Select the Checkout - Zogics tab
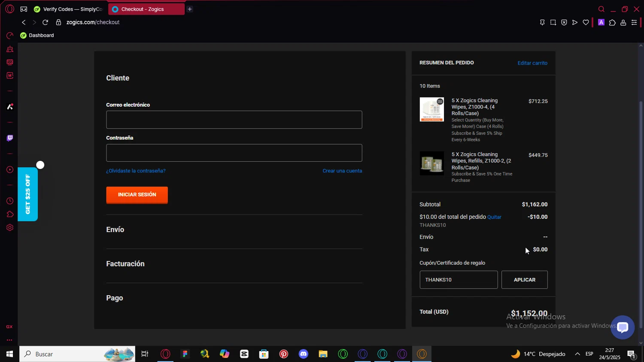This screenshot has width=644, height=362. tap(146, 9)
